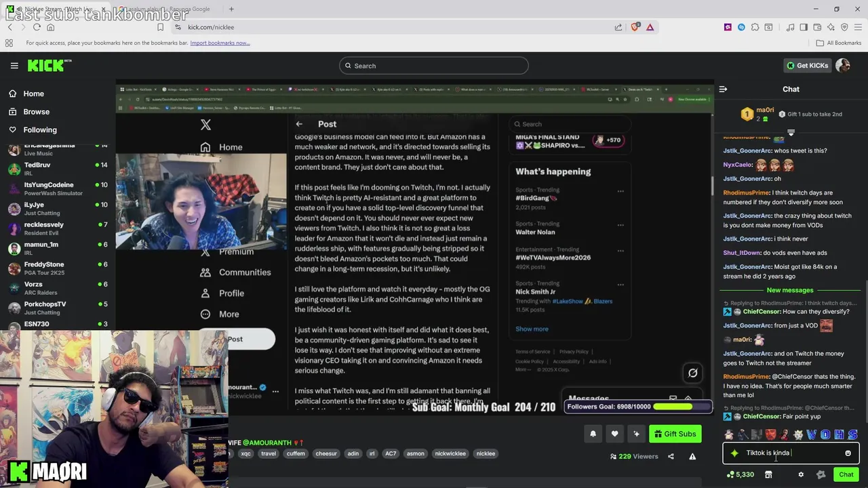
Task: Click the asmon stream tag
Action: coord(416,454)
